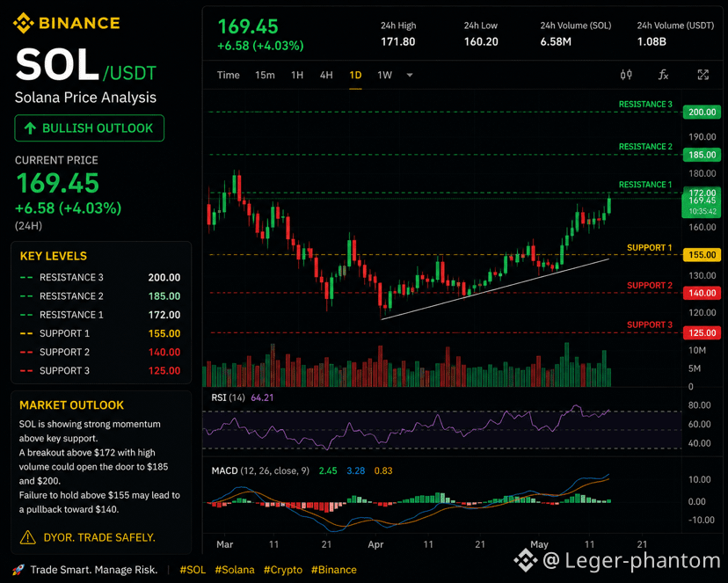Click the DYOR warning triangle icon
Image resolution: width=728 pixels, height=583 pixels.
click(28, 537)
